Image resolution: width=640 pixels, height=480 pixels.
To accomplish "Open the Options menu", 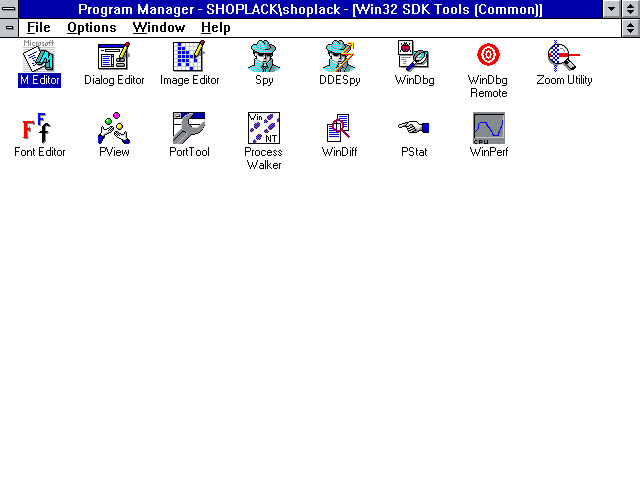I will click(92, 27).
